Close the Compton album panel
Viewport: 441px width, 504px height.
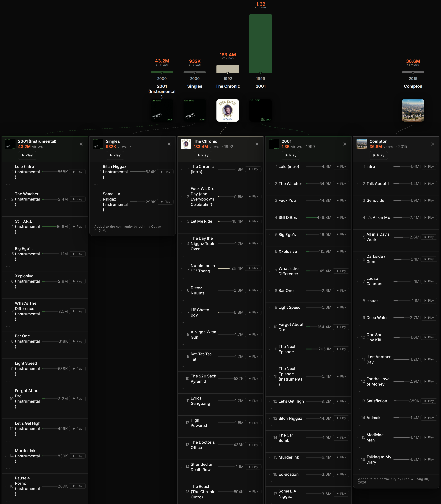[x=433, y=144]
